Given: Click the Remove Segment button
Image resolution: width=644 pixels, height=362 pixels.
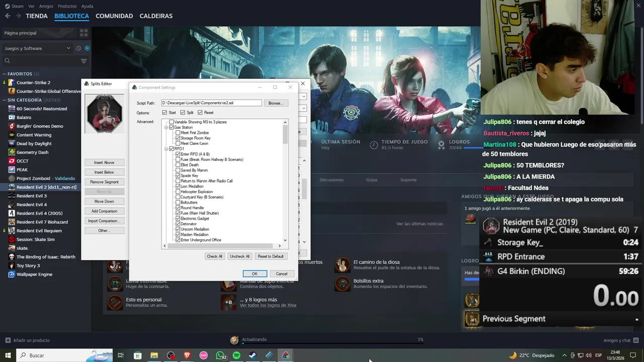Looking at the screenshot, I should click(x=104, y=182).
